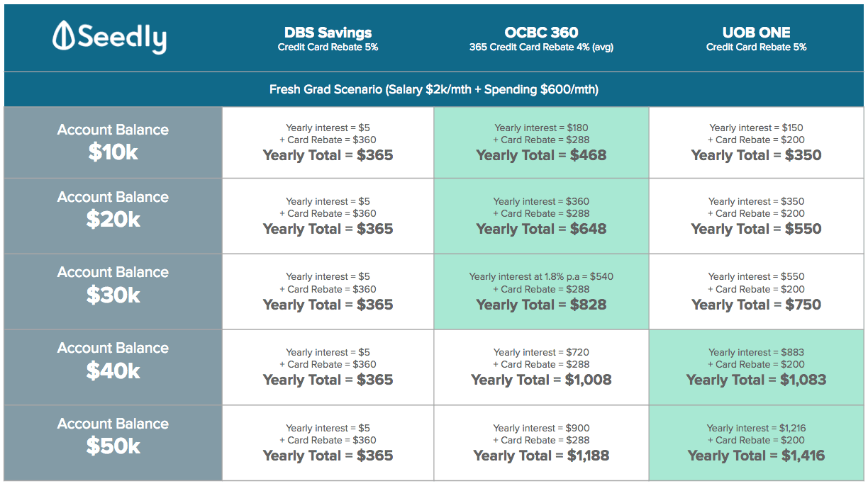Click the highlighted UOB Yearly Total $1,083 cell
The height and width of the screenshot is (486, 868).
756,367
